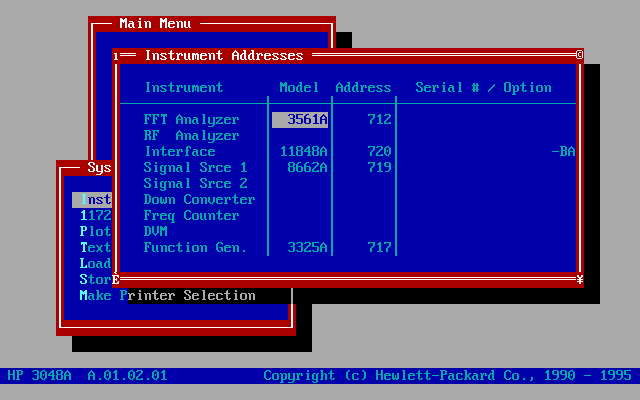Viewport: 640px width, 400px height.
Task: Select the Function Gen. row label
Action: [x=196, y=247]
